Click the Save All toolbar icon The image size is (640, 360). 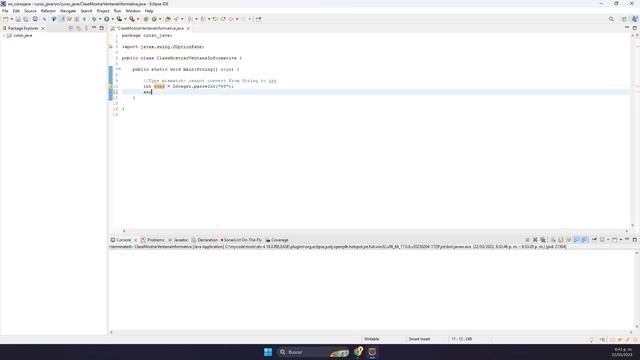pyautogui.click(x=25, y=19)
